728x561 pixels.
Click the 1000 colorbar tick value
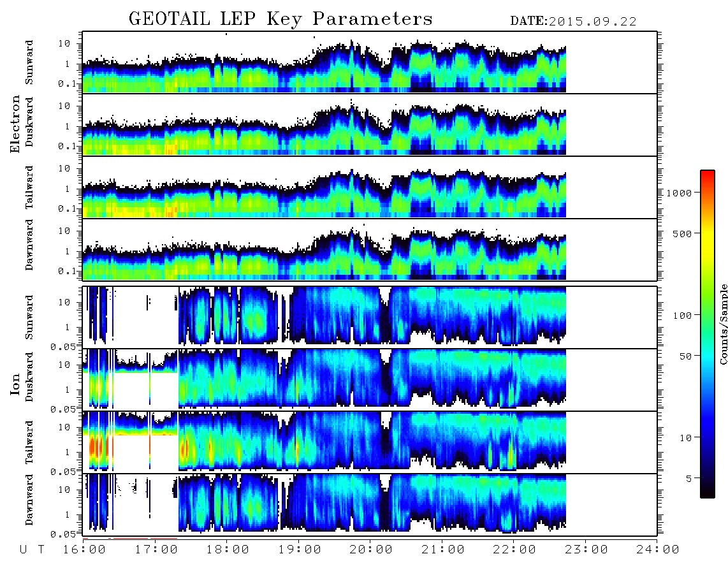pos(679,193)
